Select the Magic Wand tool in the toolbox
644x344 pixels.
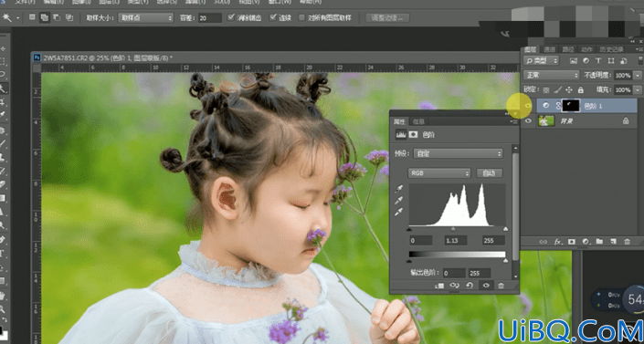pyautogui.click(x=4, y=89)
